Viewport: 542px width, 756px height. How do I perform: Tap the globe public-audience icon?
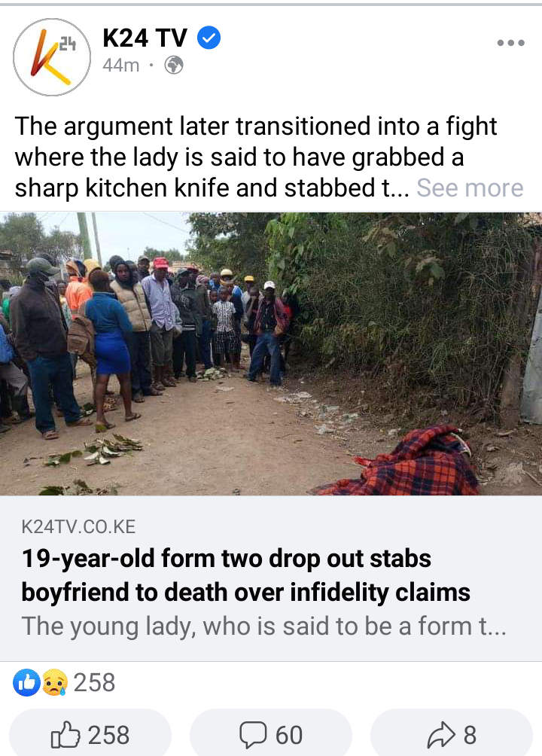pos(174,65)
